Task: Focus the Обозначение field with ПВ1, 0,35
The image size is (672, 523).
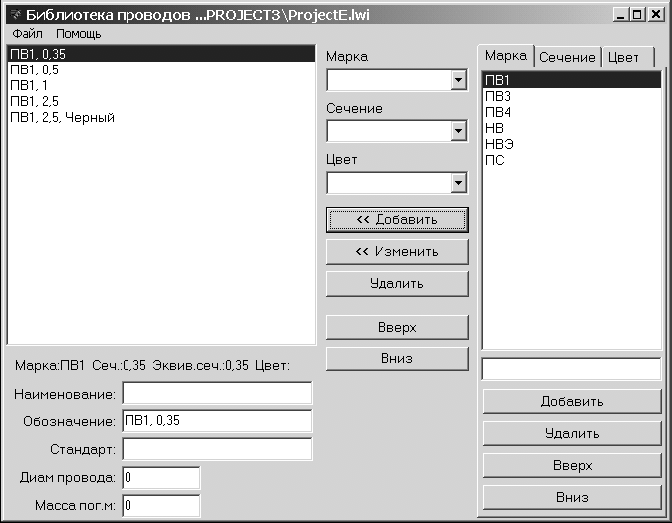Action: pos(217,421)
